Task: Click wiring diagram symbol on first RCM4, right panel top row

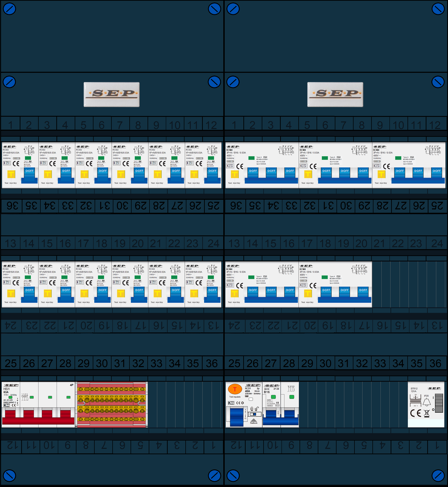Action: (x=286, y=150)
